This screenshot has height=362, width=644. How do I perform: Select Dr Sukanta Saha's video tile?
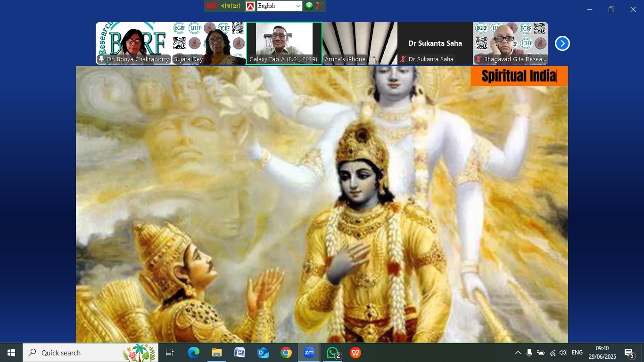coord(435,43)
